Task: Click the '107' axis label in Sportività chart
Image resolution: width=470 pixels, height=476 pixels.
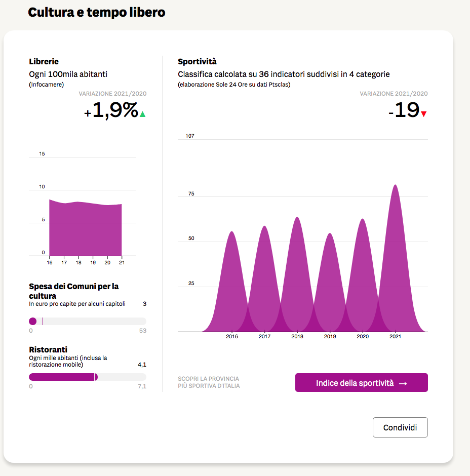Action: 190,136
